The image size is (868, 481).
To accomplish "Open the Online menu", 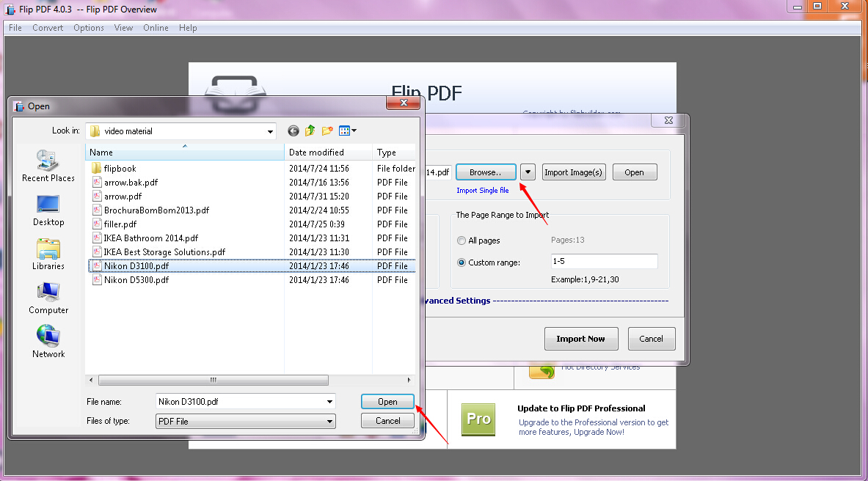I will [156, 28].
